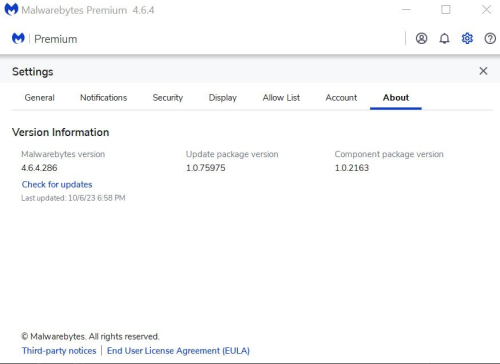Switch to the Account tab
The width and height of the screenshot is (500, 364).
tap(341, 98)
